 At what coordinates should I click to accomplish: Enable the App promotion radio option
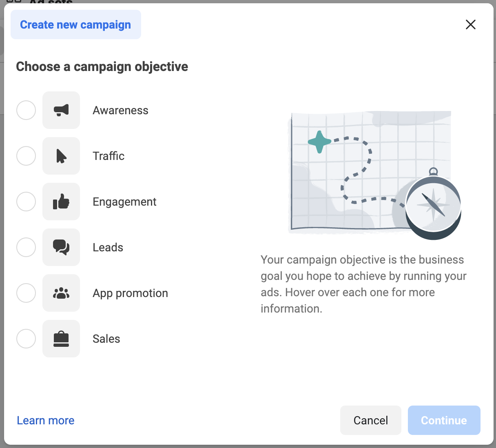pos(26,293)
